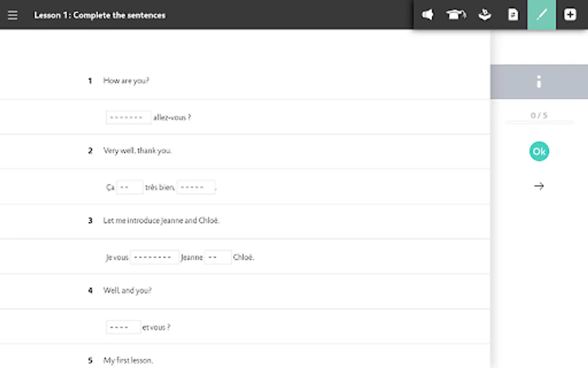
Task: Click the blank after "Ça"
Action: 129,187
